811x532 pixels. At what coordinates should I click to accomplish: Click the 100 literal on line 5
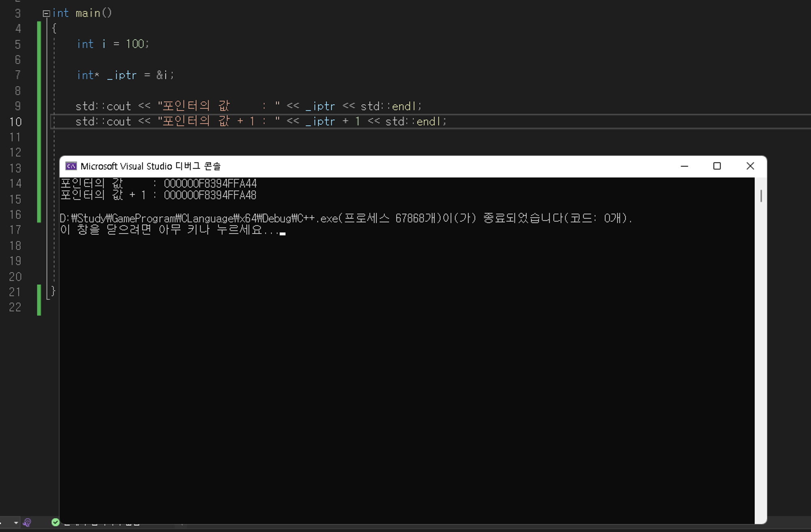click(x=135, y=44)
